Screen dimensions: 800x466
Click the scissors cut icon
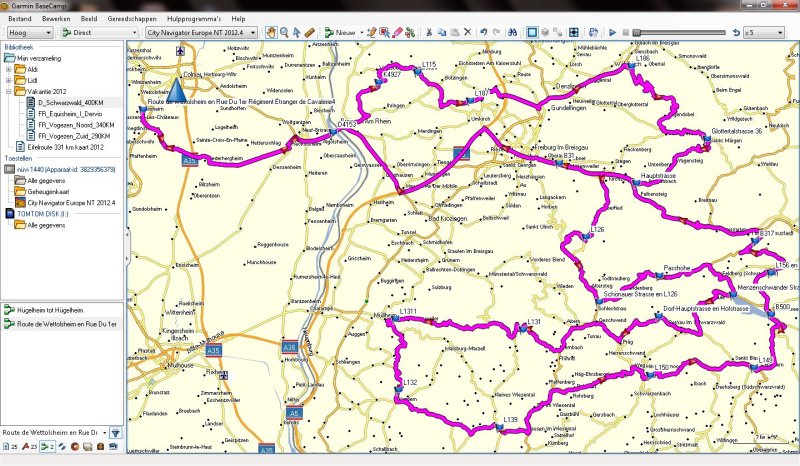[429, 33]
